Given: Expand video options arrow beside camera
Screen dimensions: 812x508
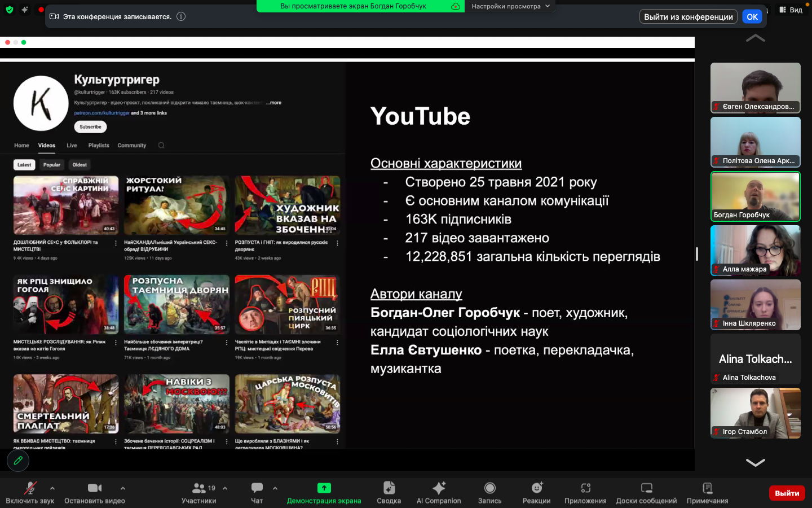Looking at the screenshot, I should coord(123,488).
